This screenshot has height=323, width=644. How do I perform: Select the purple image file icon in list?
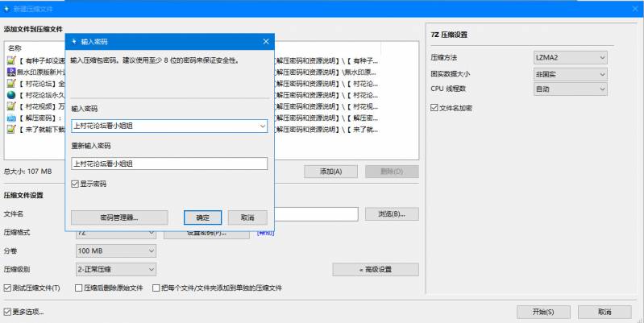[11, 72]
